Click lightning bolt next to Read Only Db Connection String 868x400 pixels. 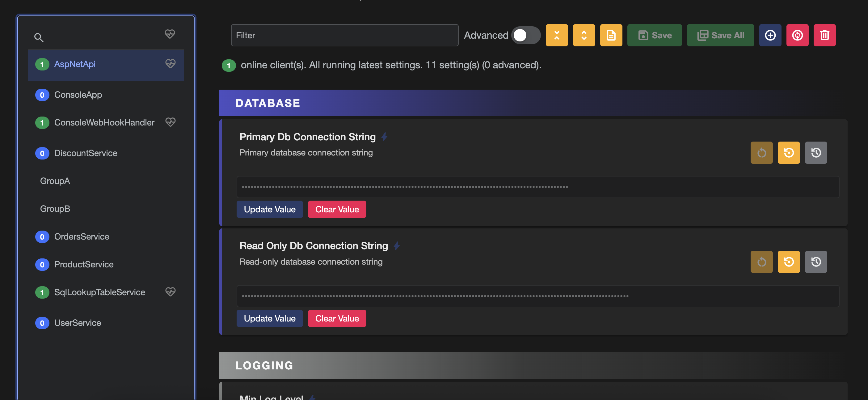point(397,246)
